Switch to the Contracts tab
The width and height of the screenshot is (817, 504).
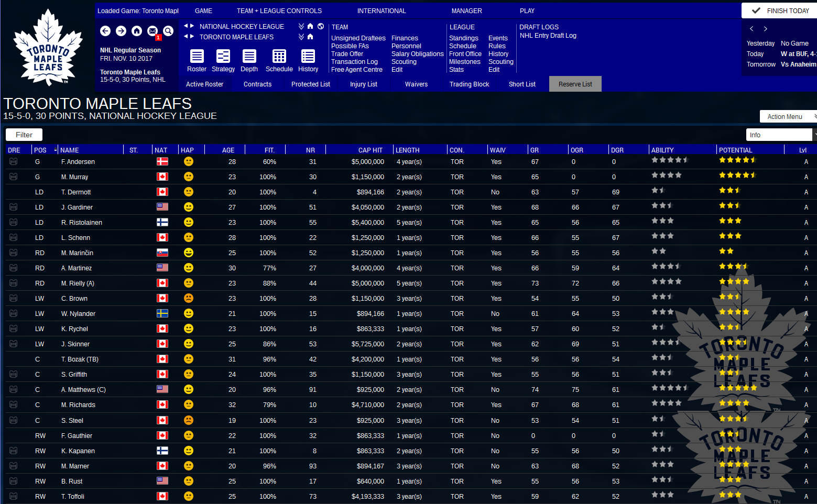[x=257, y=84]
